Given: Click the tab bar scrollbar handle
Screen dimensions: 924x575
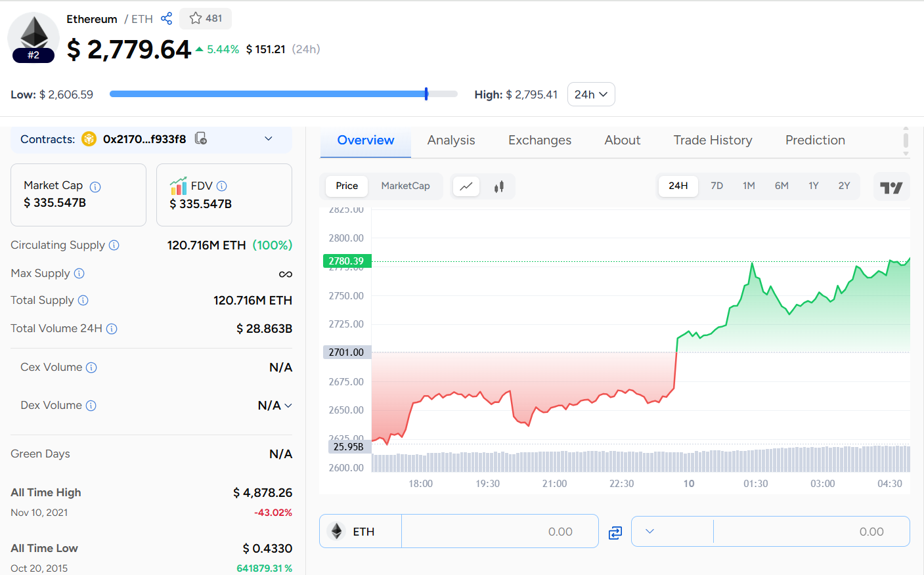Looking at the screenshot, I should coord(906,140).
